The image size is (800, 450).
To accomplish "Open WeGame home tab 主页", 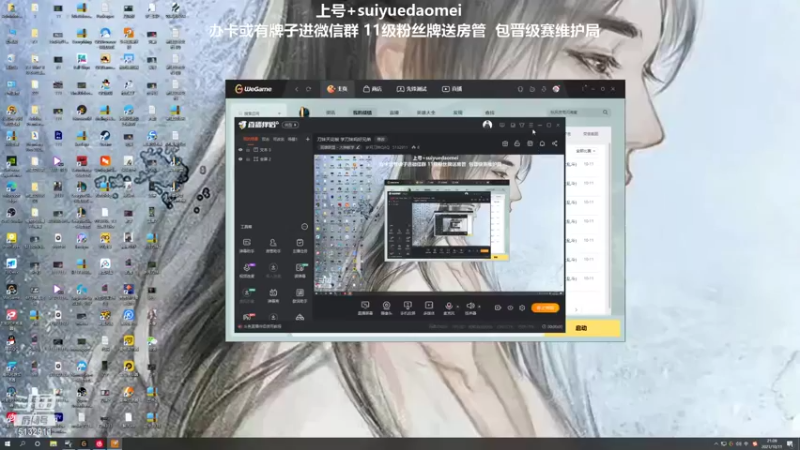I will point(337,89).
